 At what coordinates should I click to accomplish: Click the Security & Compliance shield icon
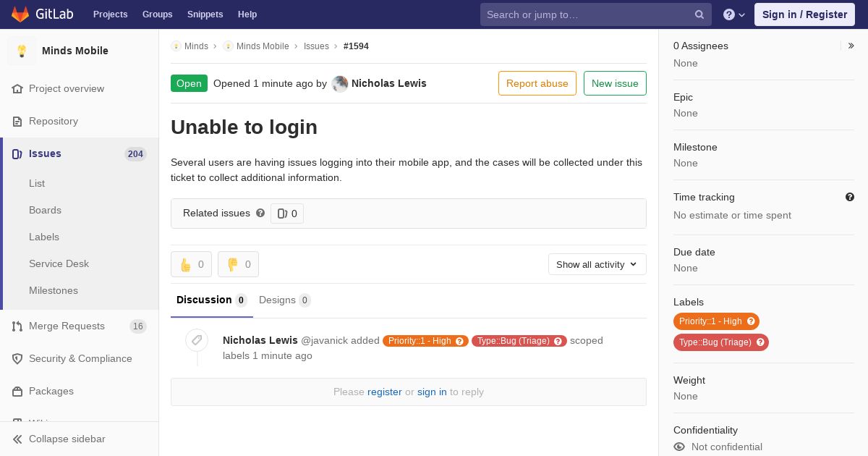pos(17,358)
